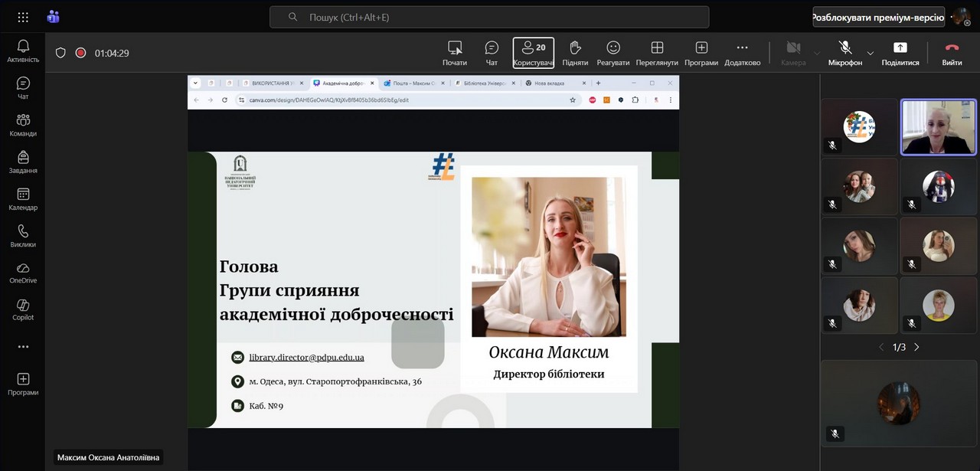Image resolution: width=980 pixels, height=471 pixels.
Task: Open Календар in left sidebar
Action: [x=23, y=199]
